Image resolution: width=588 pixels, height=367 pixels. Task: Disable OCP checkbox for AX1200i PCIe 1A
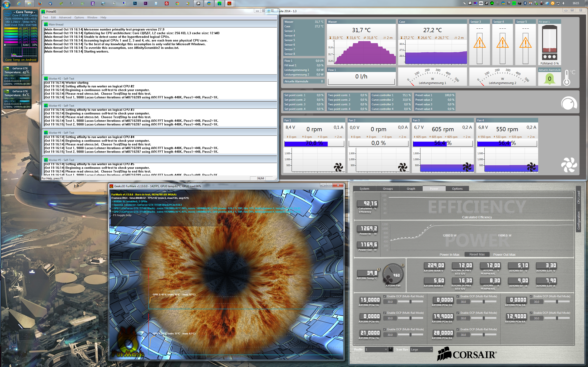tap(385, 296)
